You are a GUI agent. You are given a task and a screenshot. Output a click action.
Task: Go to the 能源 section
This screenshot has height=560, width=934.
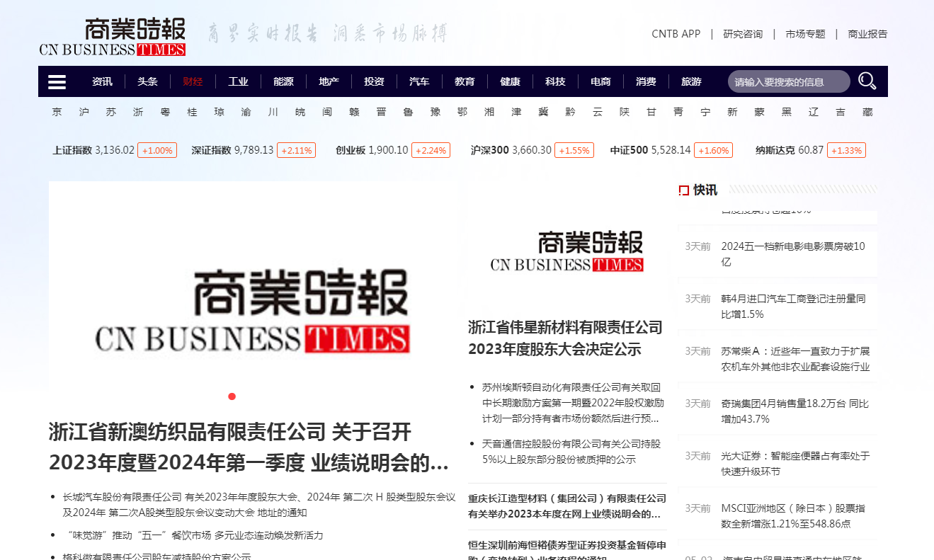[x=283, y=81]
